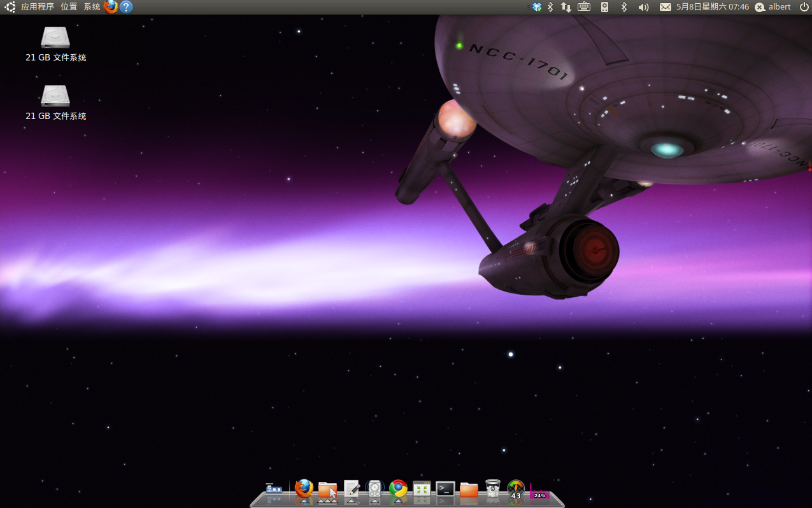The width and height of the screenshot is (812, 508).
Task: Open the Terminal from the dock
Action: (445, 489)
